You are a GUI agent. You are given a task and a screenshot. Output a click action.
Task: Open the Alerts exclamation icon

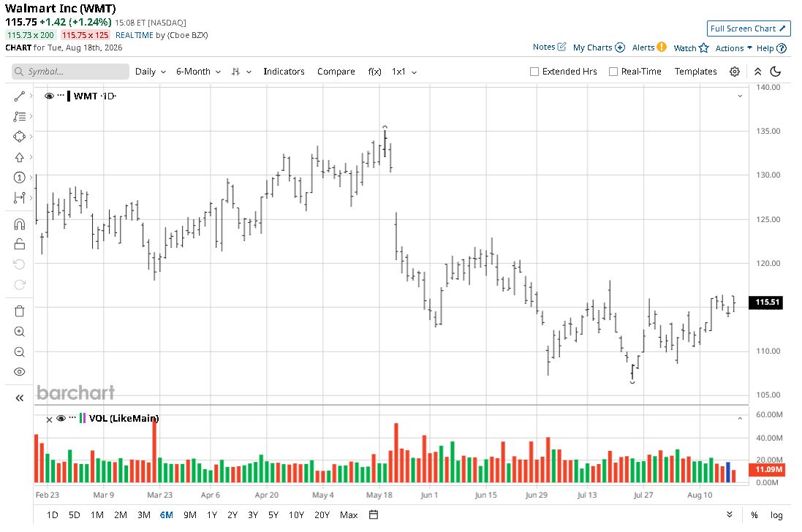tap(662, 47)
